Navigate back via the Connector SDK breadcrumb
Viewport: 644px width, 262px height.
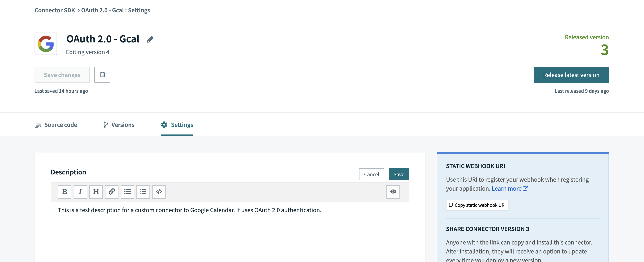(55, 10)
